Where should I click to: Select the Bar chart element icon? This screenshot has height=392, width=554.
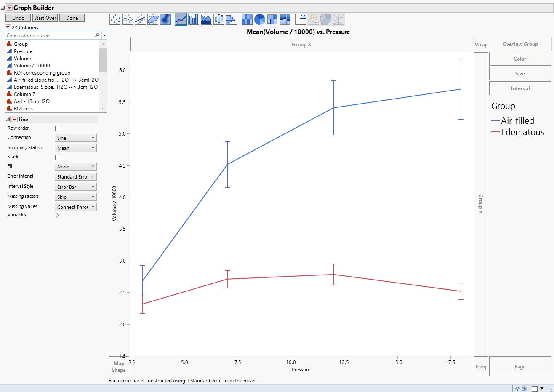pyautogui.click(x=194, y=19)
